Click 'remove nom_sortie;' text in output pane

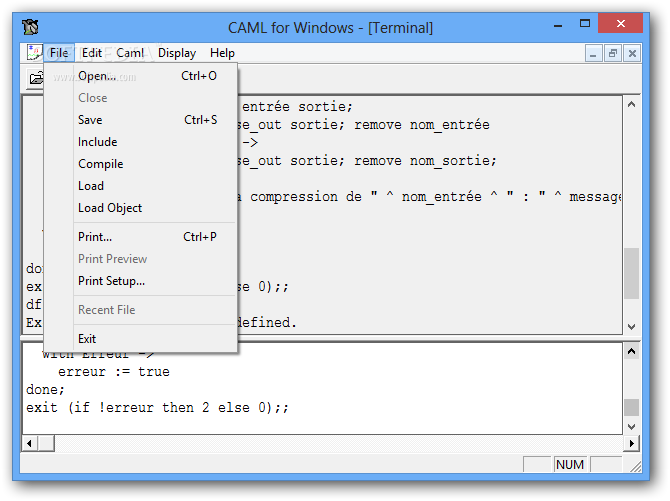425,161
